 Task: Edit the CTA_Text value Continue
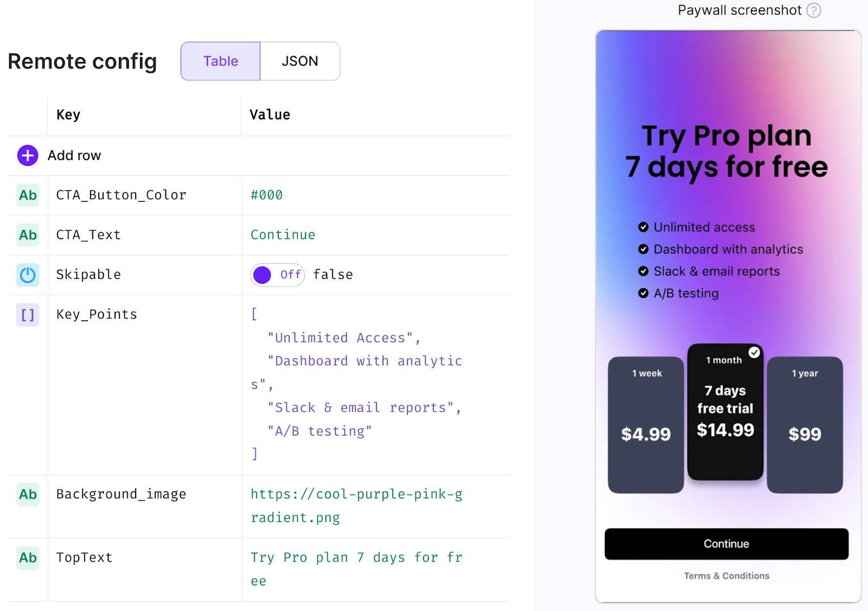283,235
